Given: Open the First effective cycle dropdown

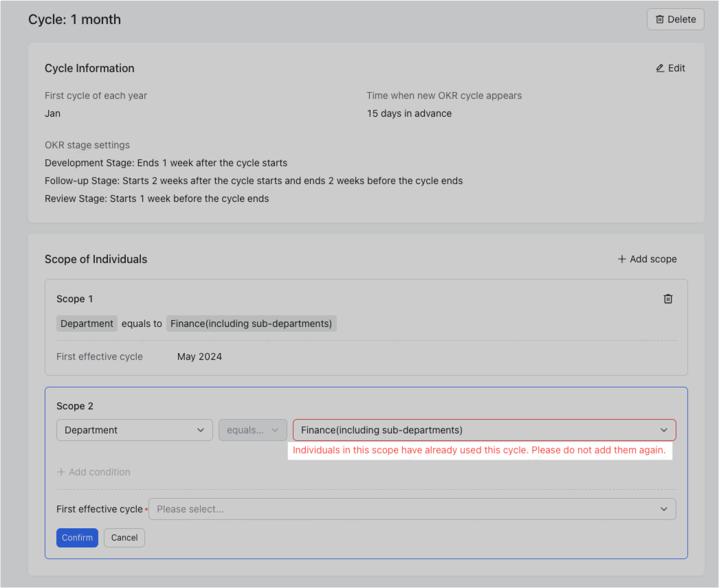Looking at the screenshot, I should point(412,509).
